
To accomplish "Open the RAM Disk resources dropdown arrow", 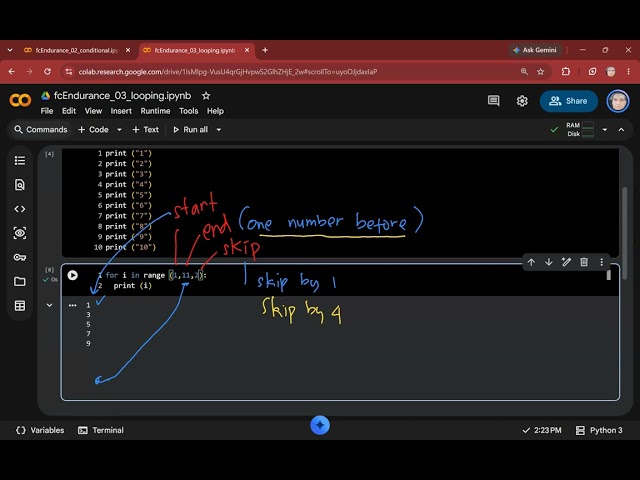I will coord(604,130).
